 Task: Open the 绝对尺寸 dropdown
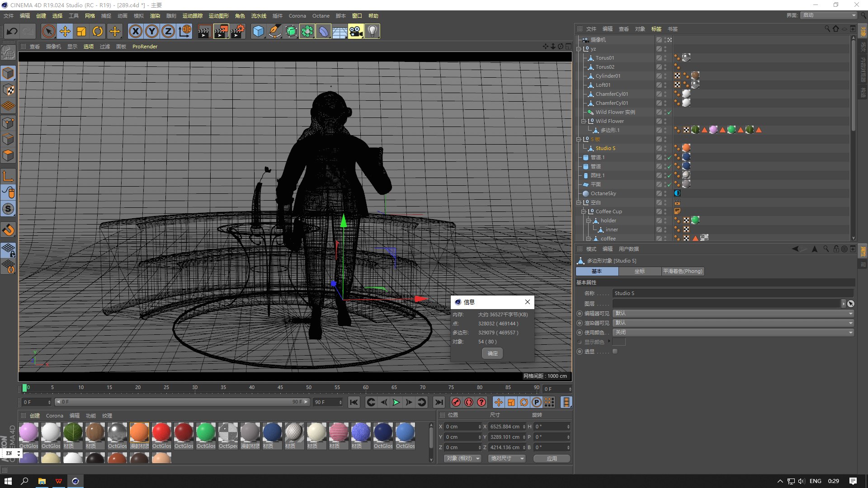click(507, 458)
